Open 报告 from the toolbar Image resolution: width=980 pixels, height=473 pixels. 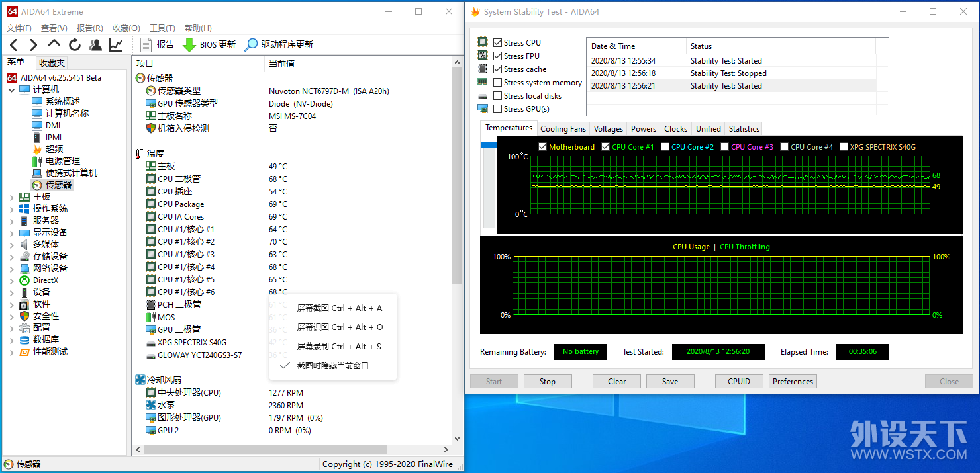[158, 45]
